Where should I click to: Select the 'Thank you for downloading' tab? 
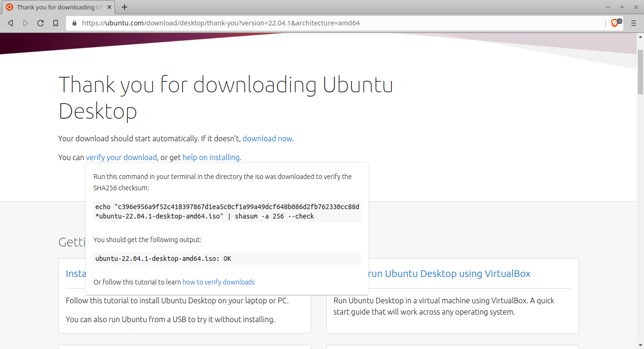coord(57,7)
